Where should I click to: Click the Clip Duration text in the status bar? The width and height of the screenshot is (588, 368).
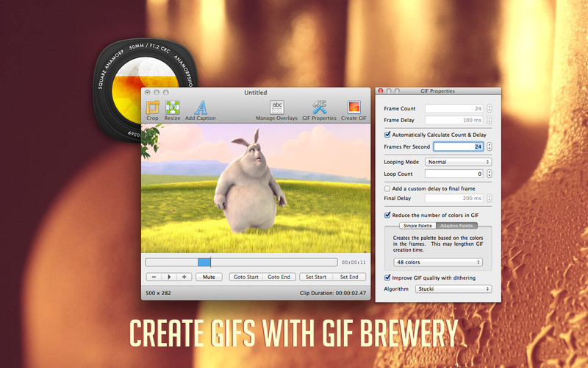click(x=333, y=293)
